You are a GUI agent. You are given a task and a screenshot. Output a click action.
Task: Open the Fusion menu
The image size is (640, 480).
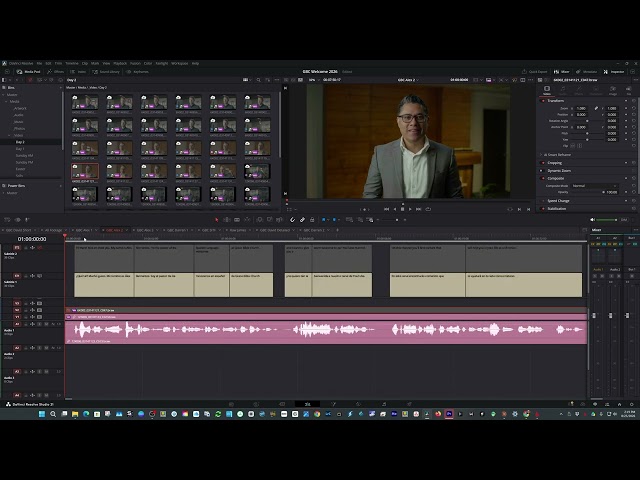pos(135,63)
